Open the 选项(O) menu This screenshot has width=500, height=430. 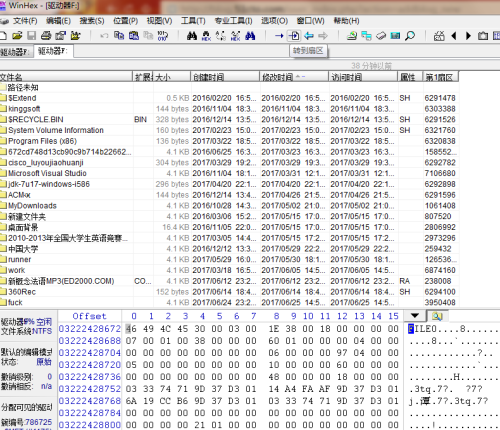click(274, 21)
